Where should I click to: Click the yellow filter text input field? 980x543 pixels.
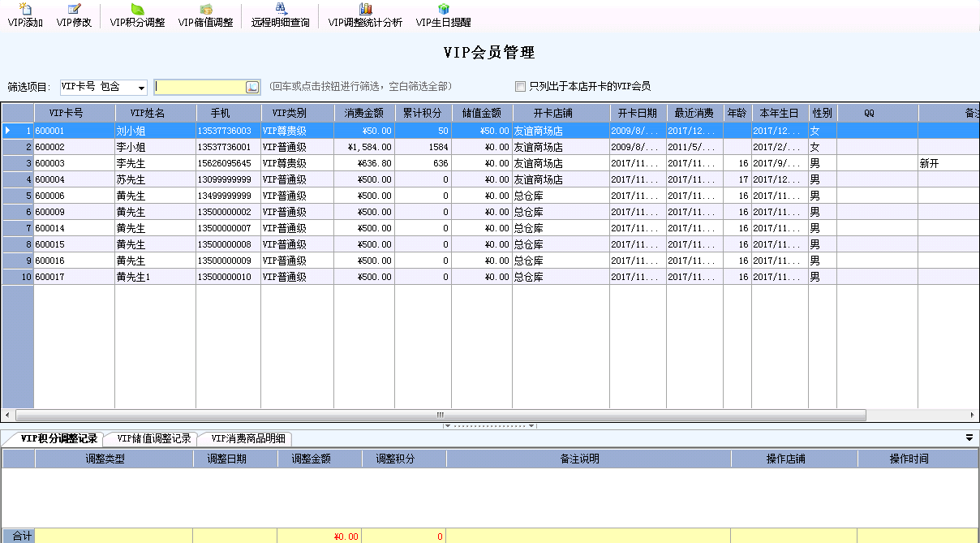point(200,87)
